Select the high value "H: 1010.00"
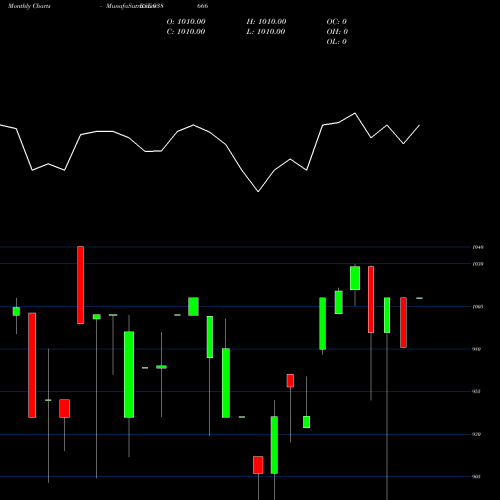 pyautogui.click(x=266, y=22)
